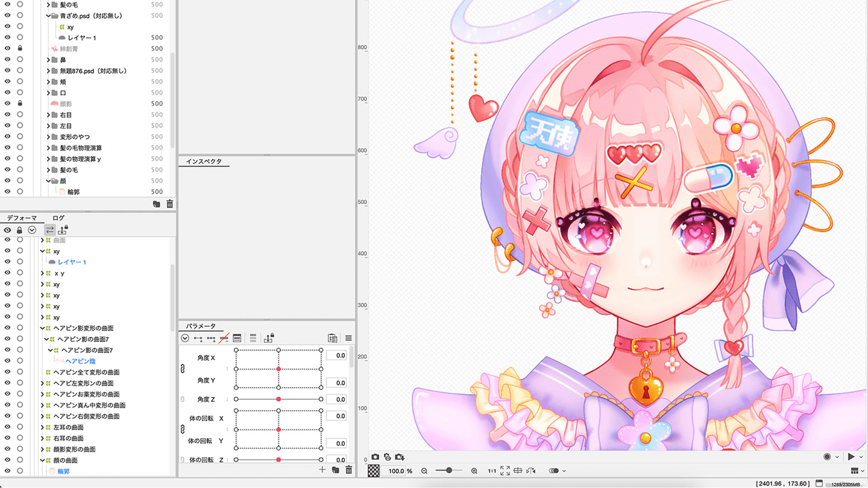Click the trash icon in Parts panel

[170, 204]
